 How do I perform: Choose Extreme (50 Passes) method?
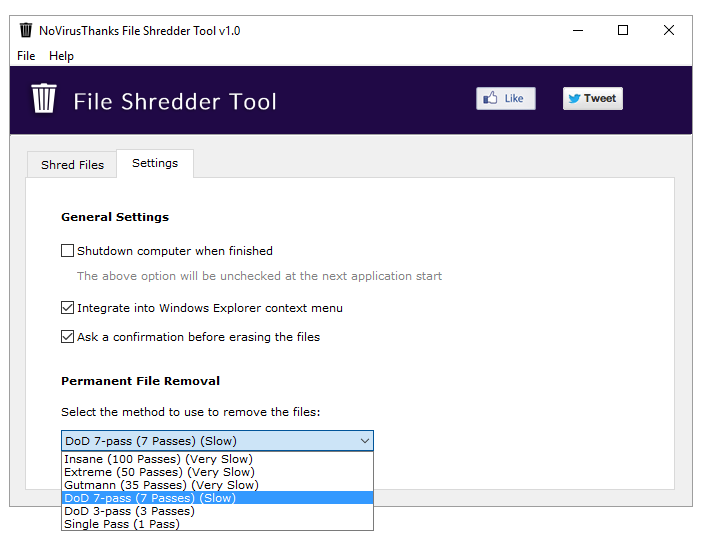click(217, 472)
